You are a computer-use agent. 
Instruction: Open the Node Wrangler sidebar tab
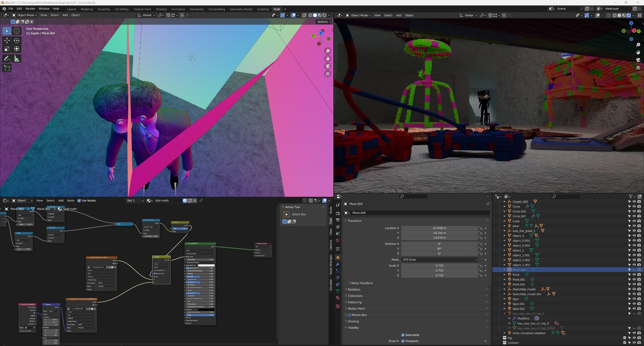pyautogui.click(x=331, y=265)
